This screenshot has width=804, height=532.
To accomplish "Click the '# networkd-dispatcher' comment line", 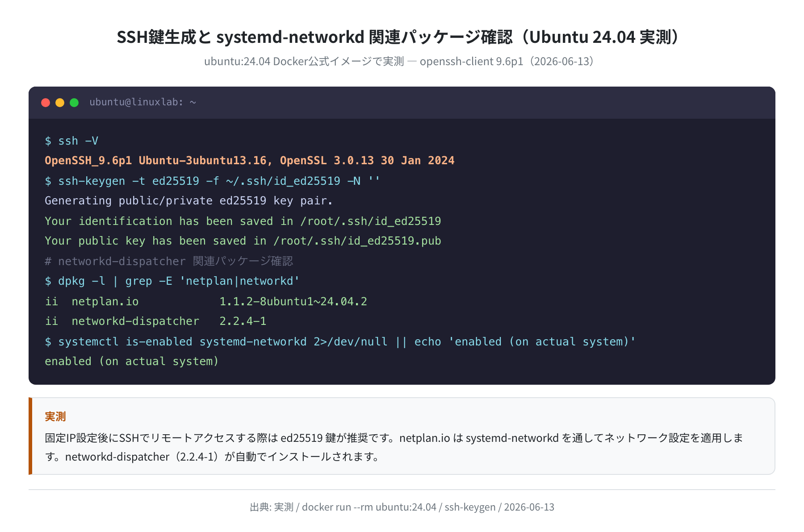I will 169,261.
